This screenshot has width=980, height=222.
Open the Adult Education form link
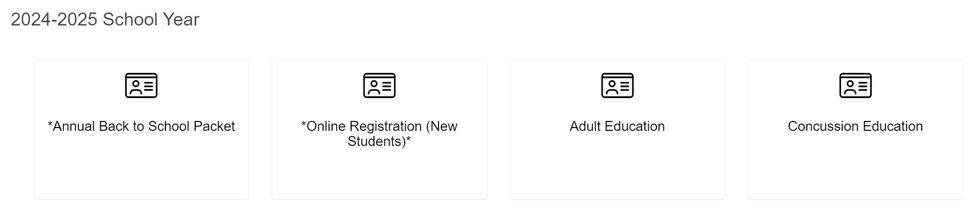(x=617, y=126)
